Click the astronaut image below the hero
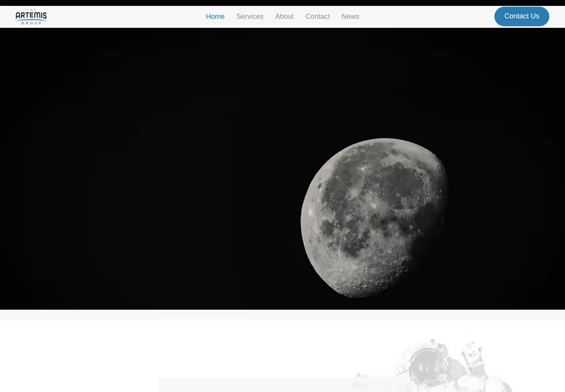 pos(432,365)
